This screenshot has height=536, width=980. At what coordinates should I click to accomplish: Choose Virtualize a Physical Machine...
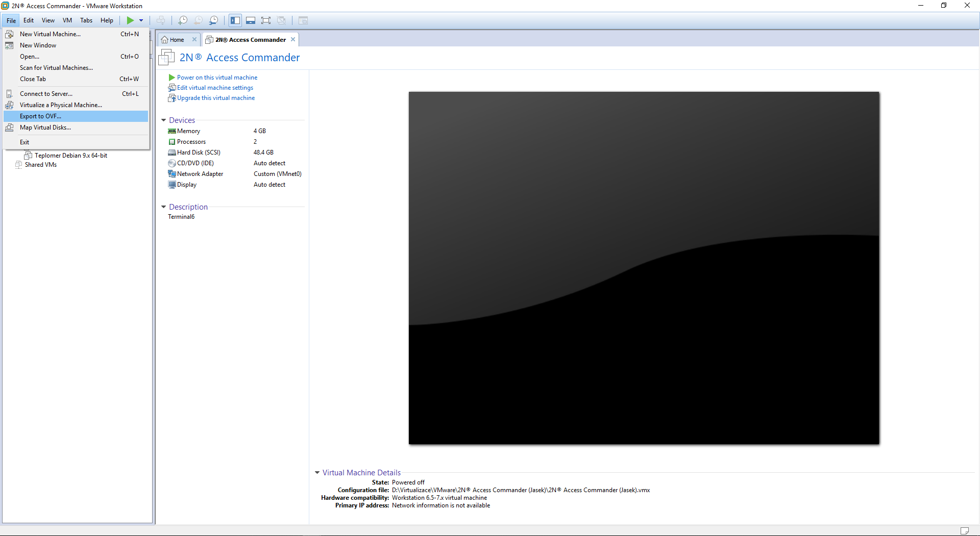click(x=76, y=105)
